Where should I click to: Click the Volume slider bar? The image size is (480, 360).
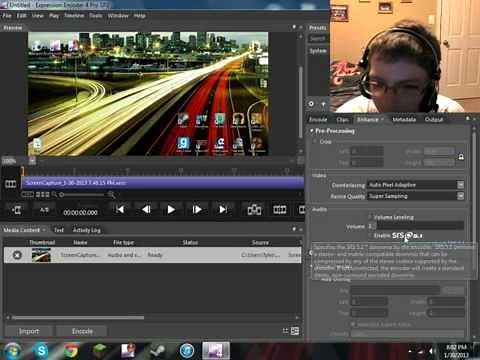point(420,226)
